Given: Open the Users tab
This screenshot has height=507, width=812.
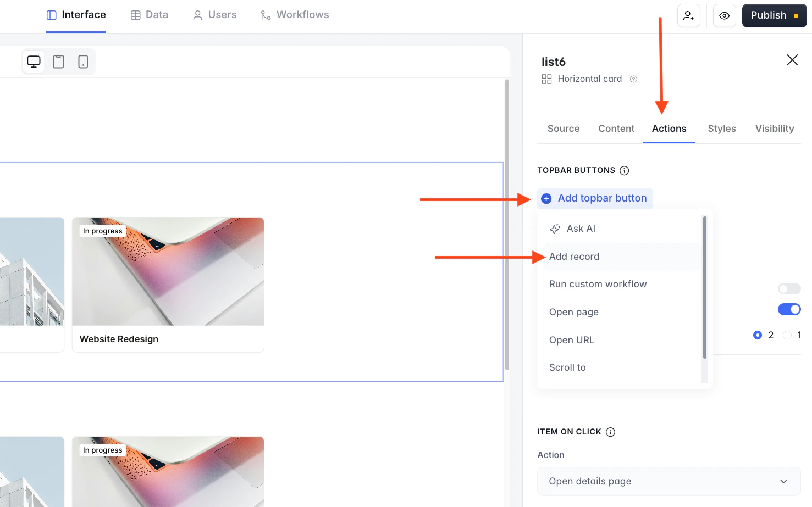Looking at the screenshot, I should 215,15.
